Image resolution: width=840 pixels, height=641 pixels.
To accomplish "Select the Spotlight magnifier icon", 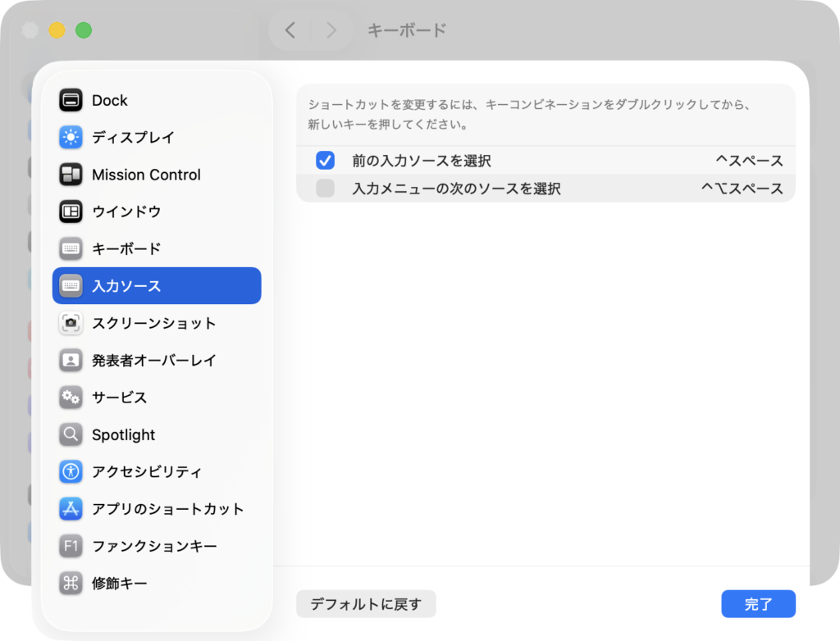I will pyautogui.click(x=71, y=434).
